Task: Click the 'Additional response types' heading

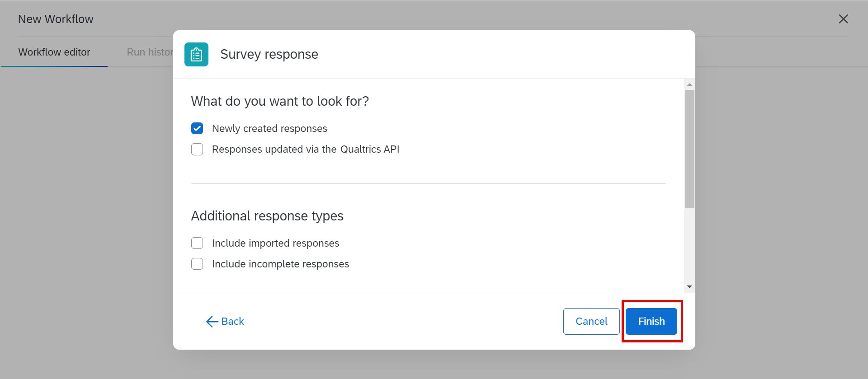Action: (x=267, y=216)
